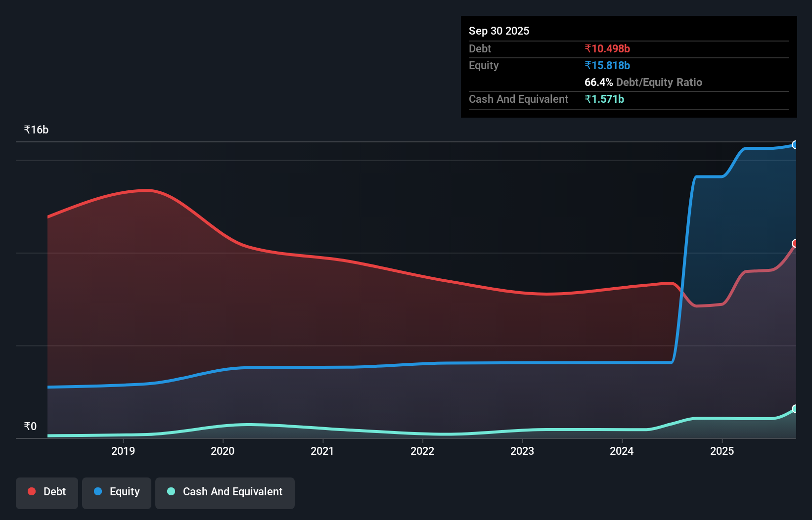Toggle the Equity series visibility
Image resolution: width=812 pixels, height=520 pixels.
[x=117, y=493]
